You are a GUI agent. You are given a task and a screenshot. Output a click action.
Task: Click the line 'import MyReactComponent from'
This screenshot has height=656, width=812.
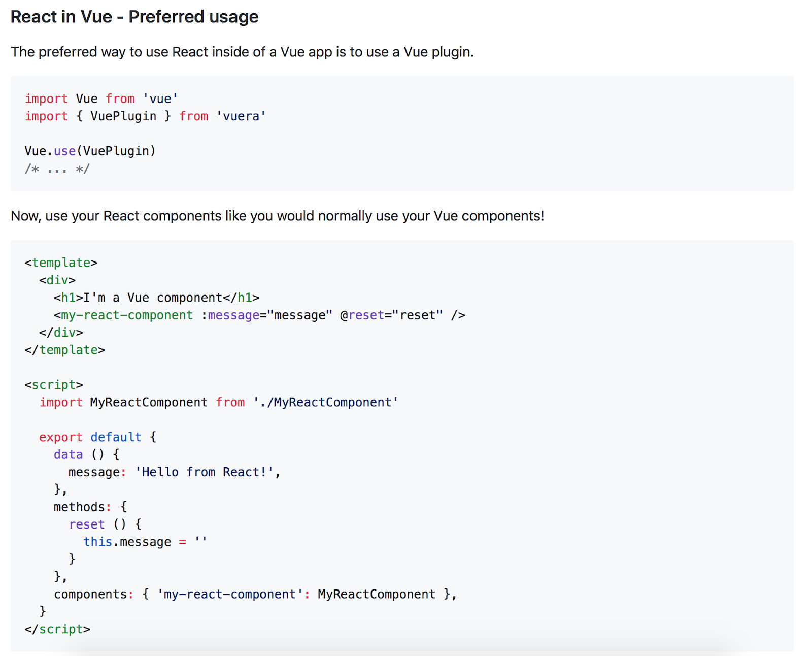pos(219,402)
